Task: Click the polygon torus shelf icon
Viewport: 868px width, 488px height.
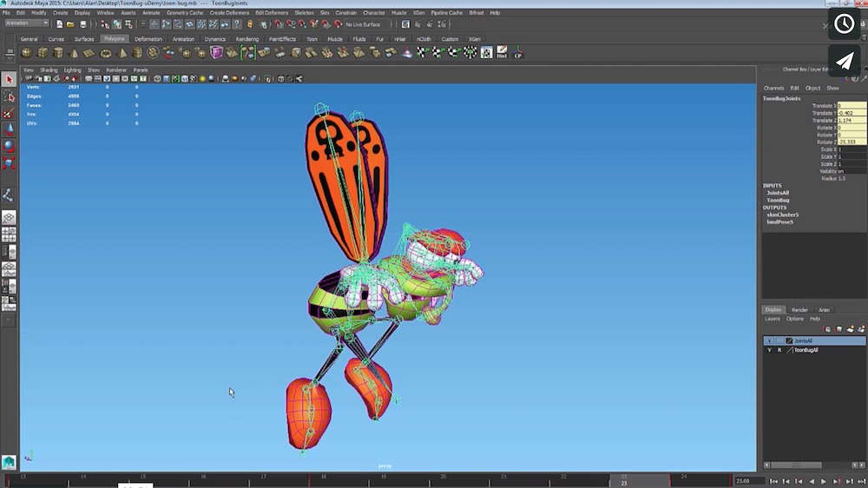Action: (x=105, y=53)
